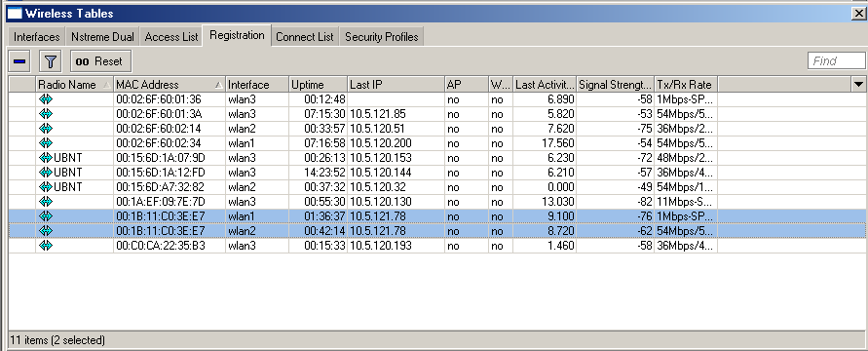This screenshot has height=351, width=868.
Task: Select MAC address 00:1A:EF:09:7E:7D
Action: point(161,201)
